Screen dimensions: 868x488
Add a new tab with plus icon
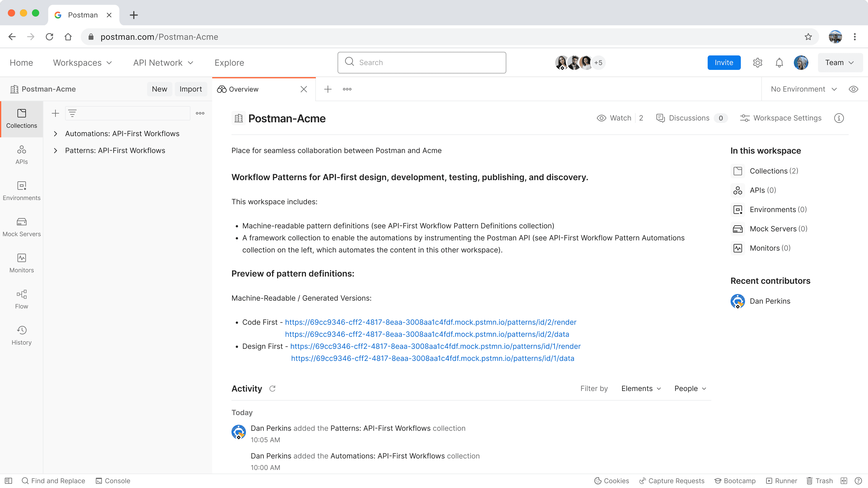(328, 89)
